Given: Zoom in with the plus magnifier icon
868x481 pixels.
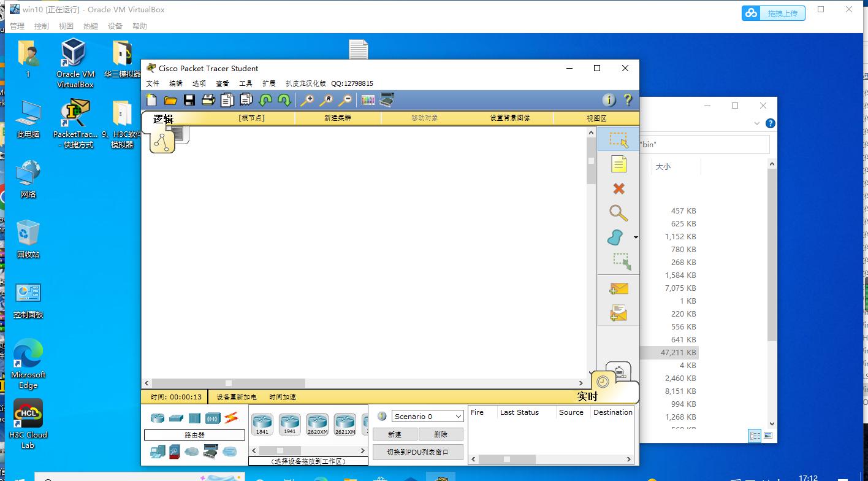Looking at the screenshot, I should tap(307, 100).
